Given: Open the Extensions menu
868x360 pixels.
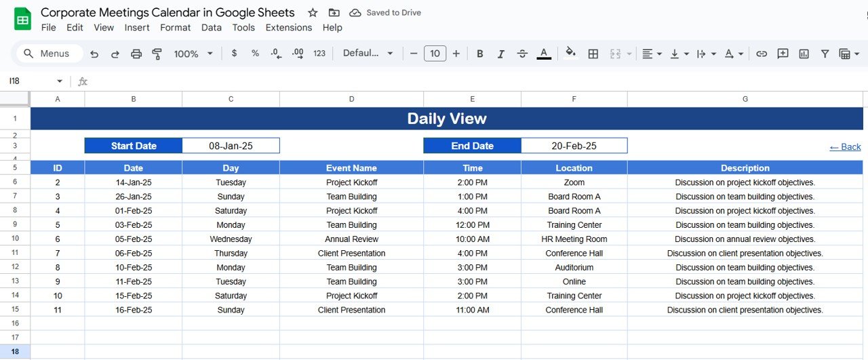Looking at the screenshot, I should 289,28.
